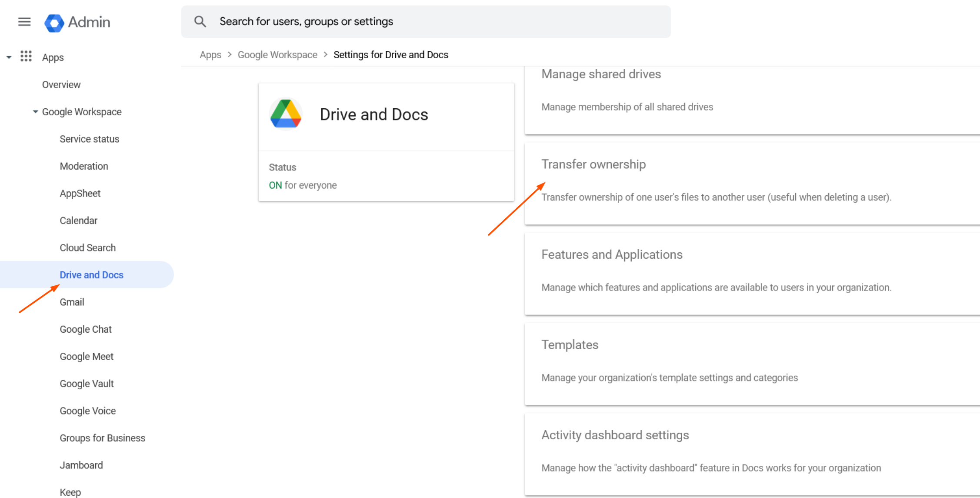Open Google Voice settings
Image resolution: width=980 pixels, height=498 pixels.
pos(88,411)
